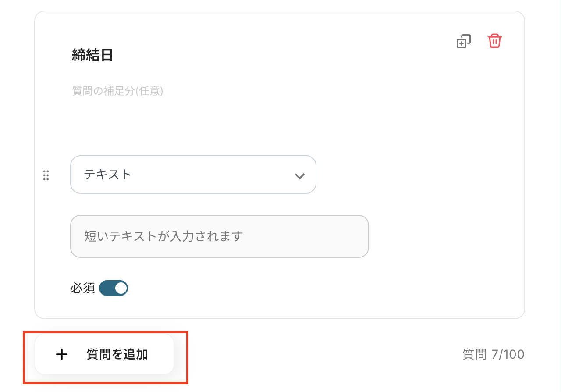Disable the 必須 required toggle
Viewport: 561px width, 392px height.
114,289
